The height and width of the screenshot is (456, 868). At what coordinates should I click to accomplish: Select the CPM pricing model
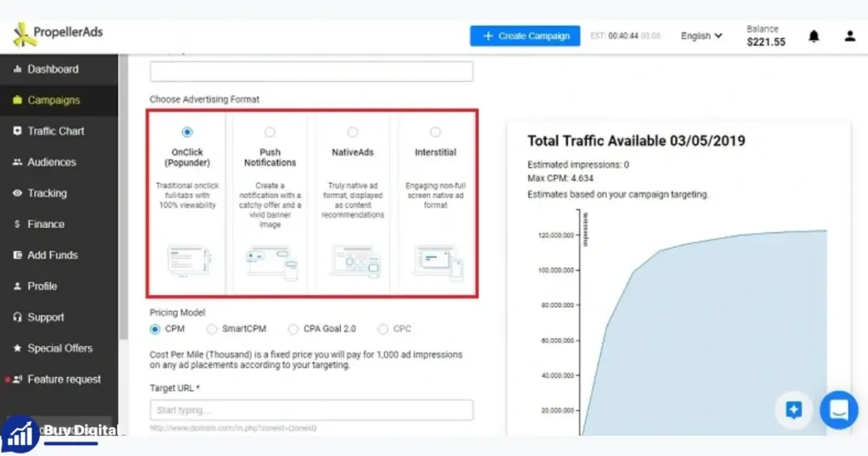[x=155, y=329]
